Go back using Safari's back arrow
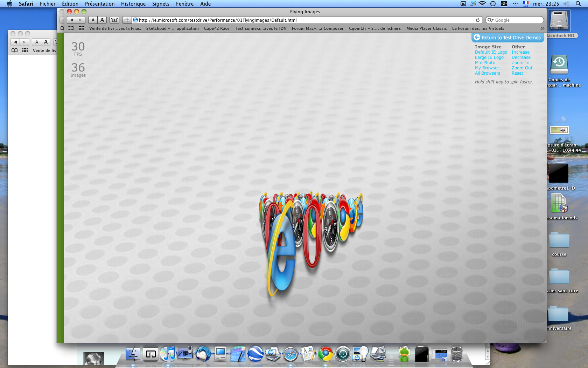588x368 pixels. [x=71, y=20]
